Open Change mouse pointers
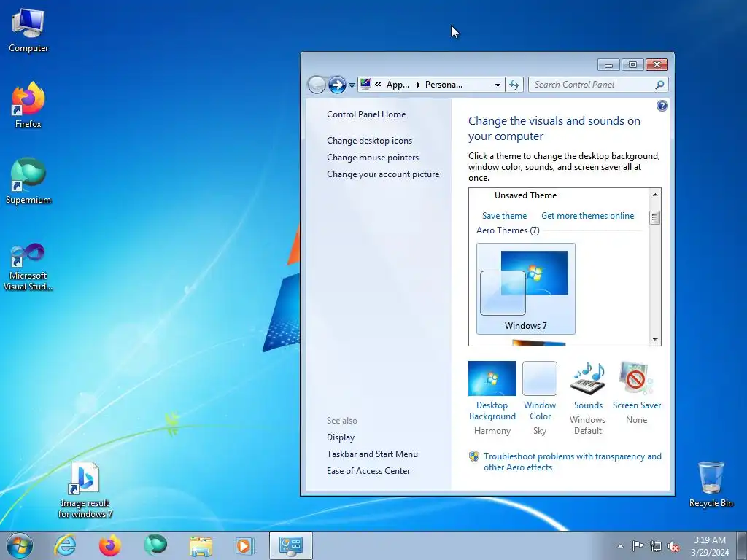This screenshot has height=560, width=747. coord(373,157)
